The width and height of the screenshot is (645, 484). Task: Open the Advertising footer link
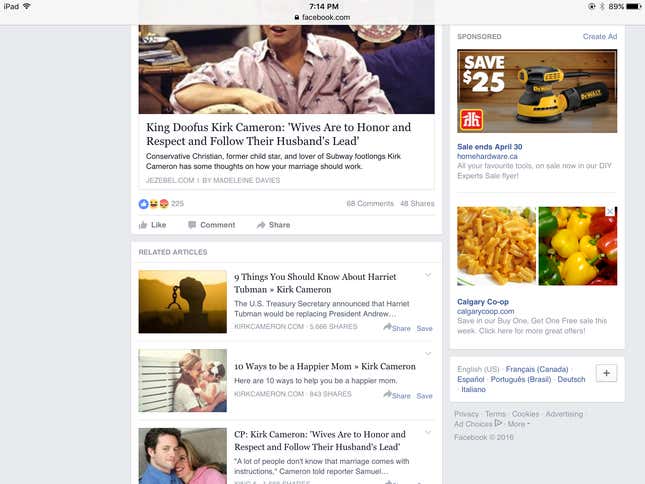click(564, 414)
